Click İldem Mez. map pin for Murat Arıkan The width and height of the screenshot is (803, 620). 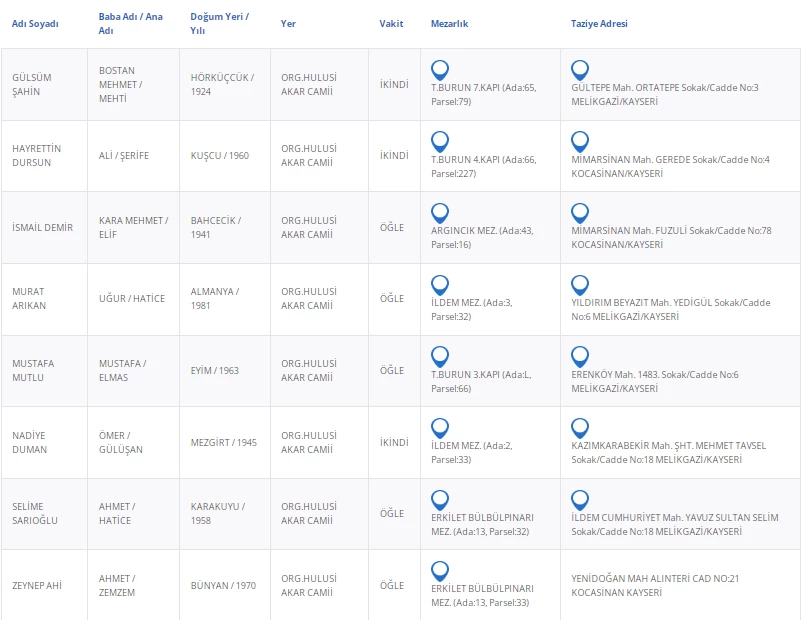439,284
